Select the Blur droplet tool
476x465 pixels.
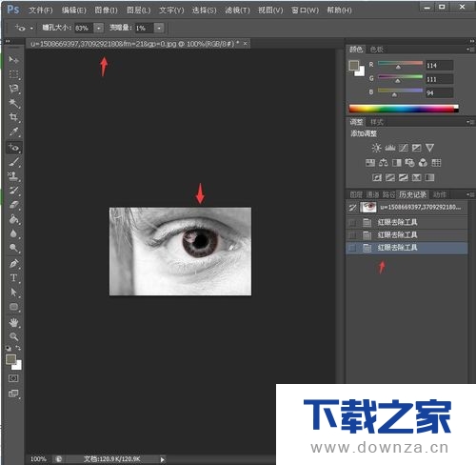click(x=13, y=233)
